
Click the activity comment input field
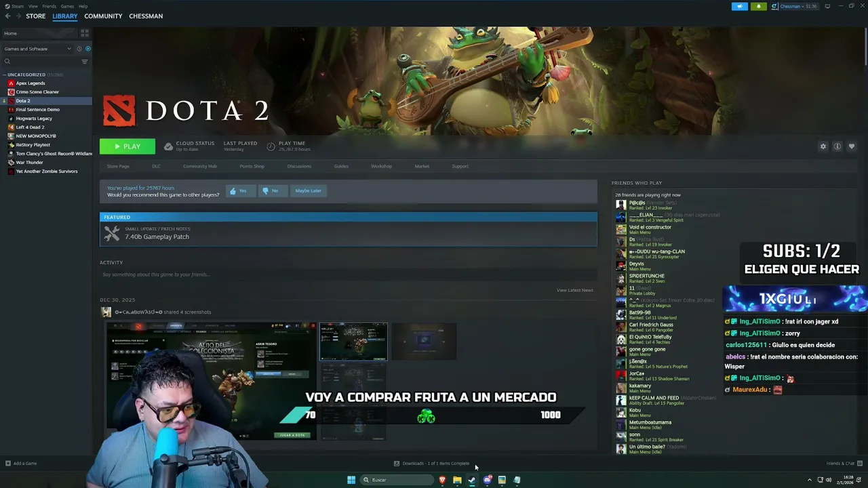click(x=349, y=274)
